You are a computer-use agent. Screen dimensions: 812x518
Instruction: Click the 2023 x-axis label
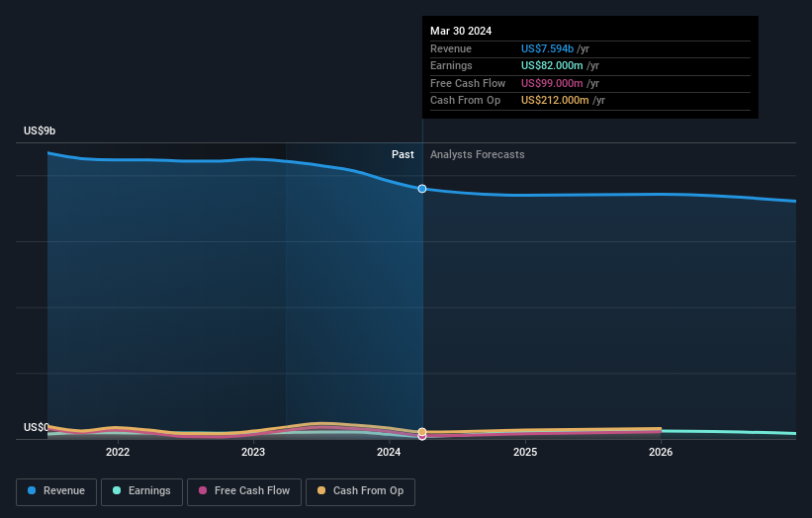coord(253,452)
